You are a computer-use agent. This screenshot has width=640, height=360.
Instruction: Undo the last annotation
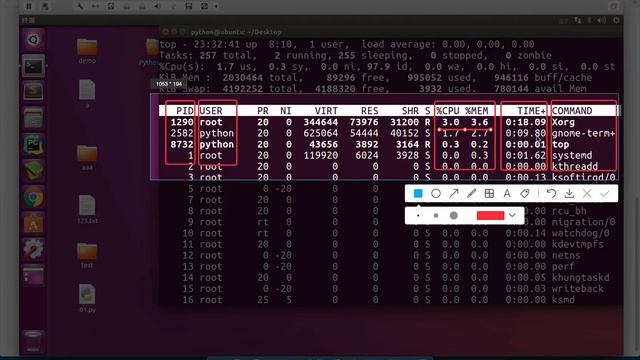[551, 193]
